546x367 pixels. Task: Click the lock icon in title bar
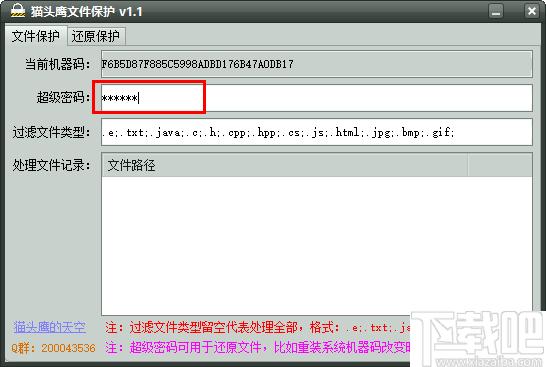click(x=18, y=11)
